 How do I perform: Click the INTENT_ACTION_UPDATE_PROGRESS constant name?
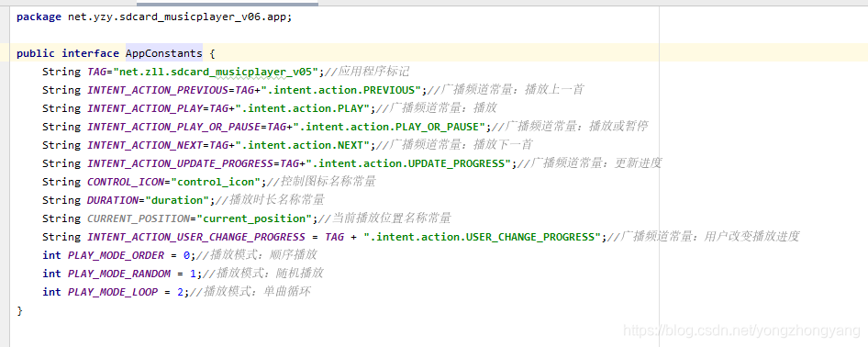coord(180,163)
